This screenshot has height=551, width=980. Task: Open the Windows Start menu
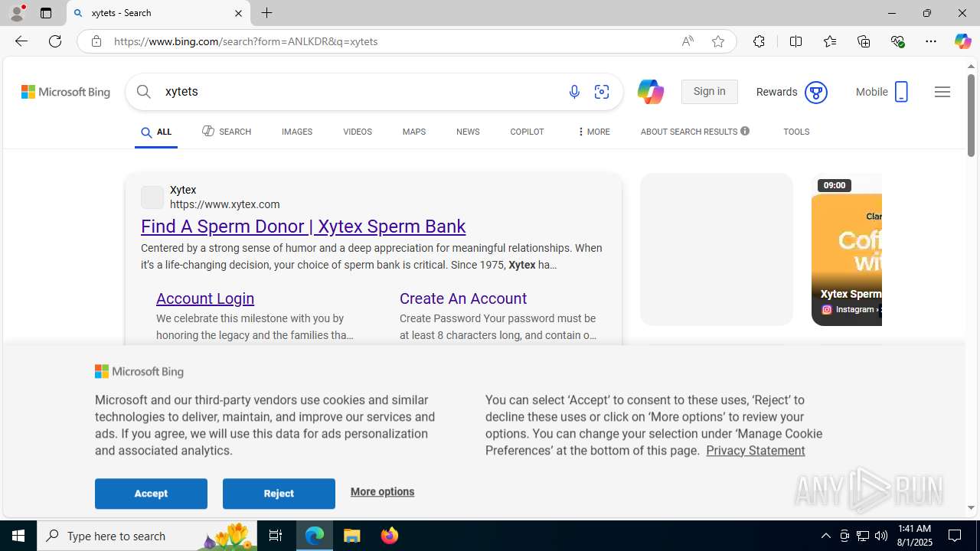tap(18, 536)
